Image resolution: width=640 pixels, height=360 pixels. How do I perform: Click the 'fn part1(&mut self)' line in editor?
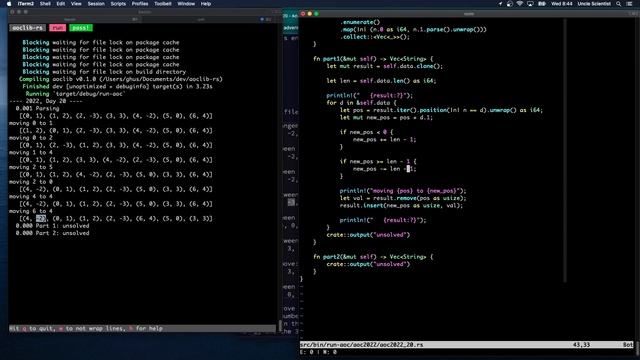click(373, 59)
